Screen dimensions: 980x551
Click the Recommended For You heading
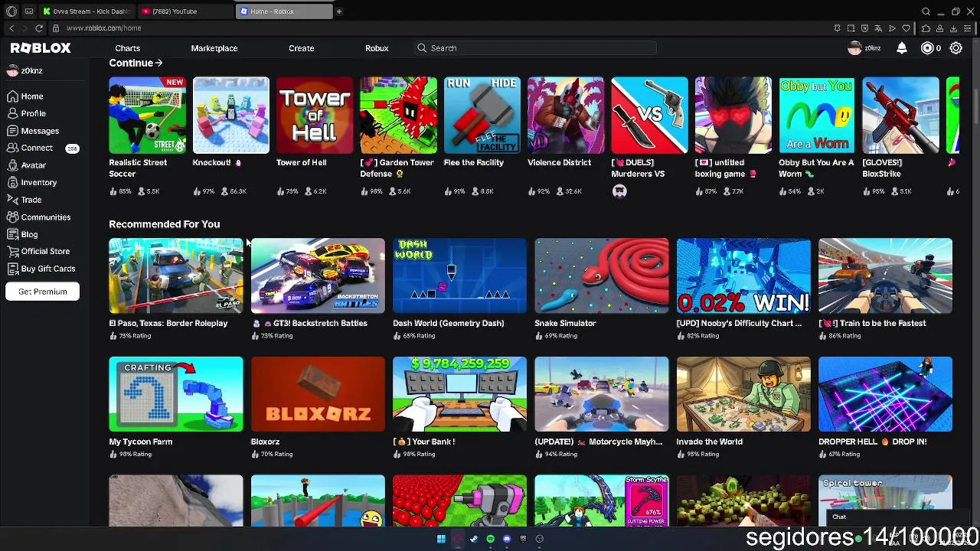164,224
